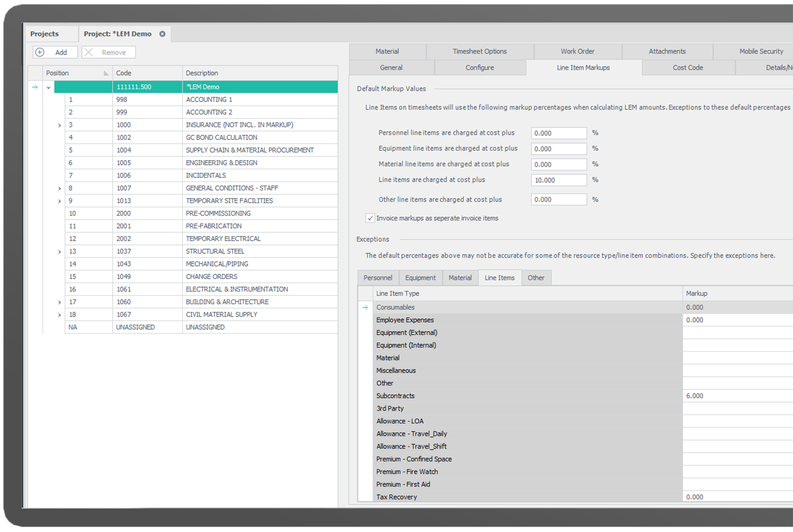Click the Description column header
The height and width of the screenshot is (532, 793).
click(x=202, y=73)
